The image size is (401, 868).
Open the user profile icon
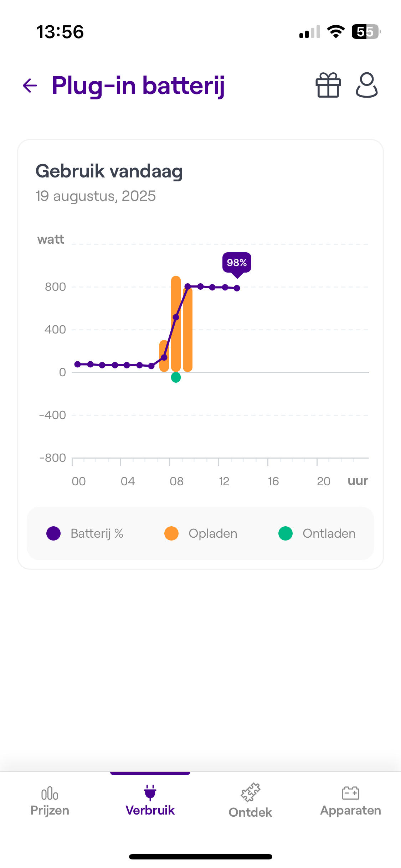pyautogui.click(x=366, y=85)
